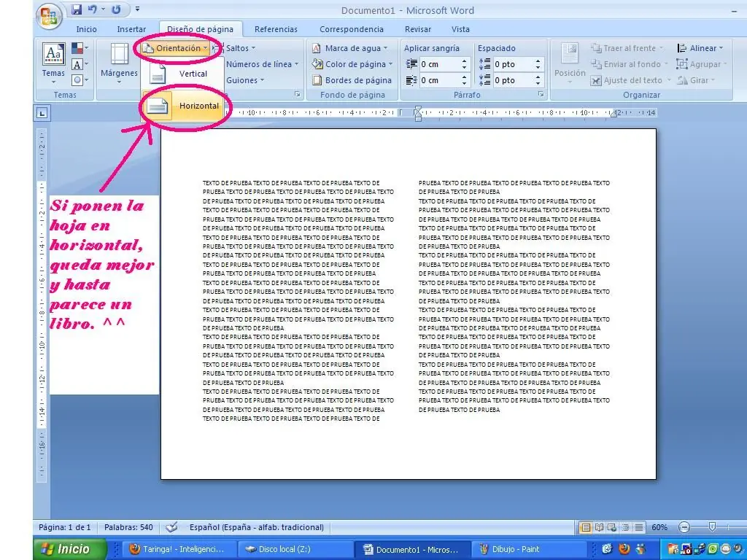Image resolution: width=747 pixels, height=560 pixels.
Task: Open theme effects dropdown
Action: [80, 80]
